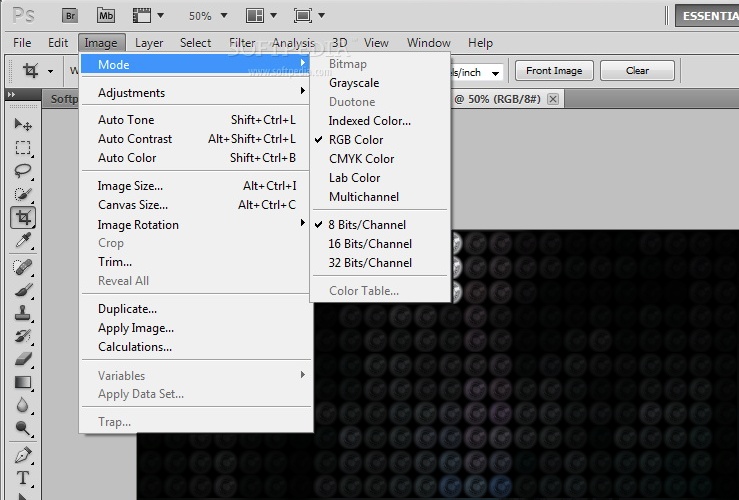Close the document tab at 50% (RGB/8#)
The image size is (739, 500).
point(553,99)
